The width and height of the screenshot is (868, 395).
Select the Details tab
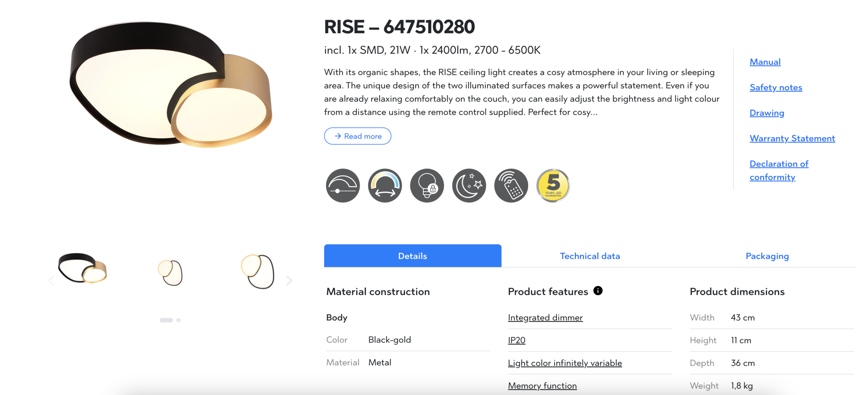[412, 256]
